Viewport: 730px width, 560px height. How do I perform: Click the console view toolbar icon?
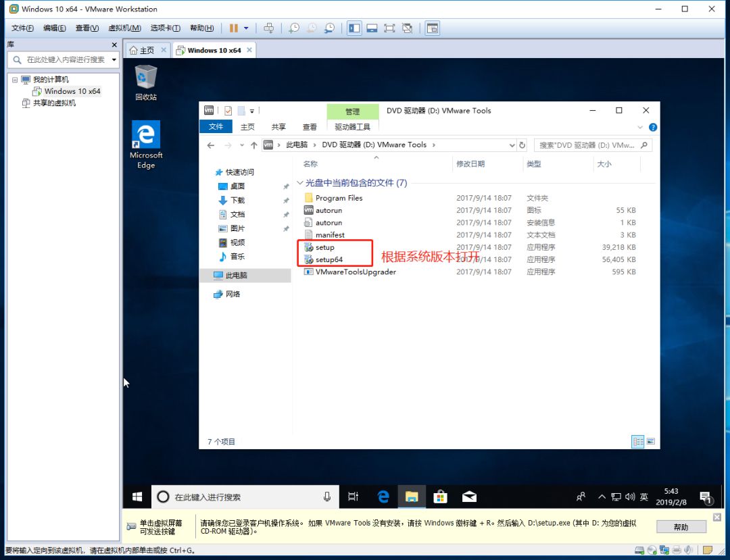433,28
